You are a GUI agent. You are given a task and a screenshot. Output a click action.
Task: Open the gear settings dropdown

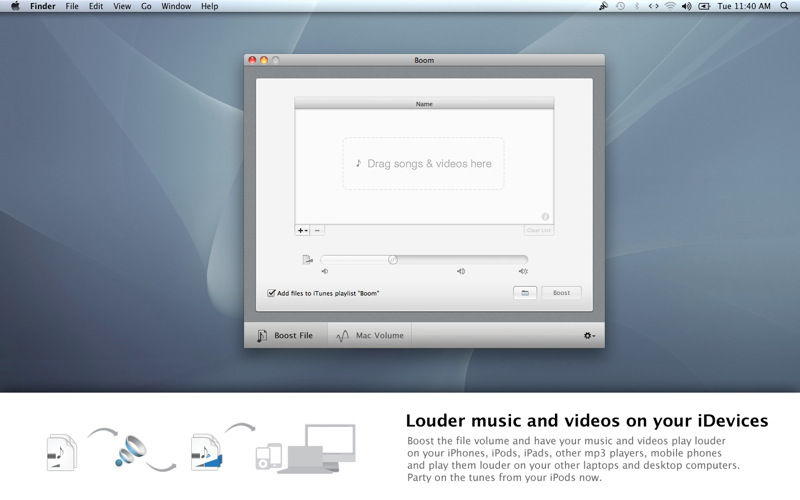(589, 335)
